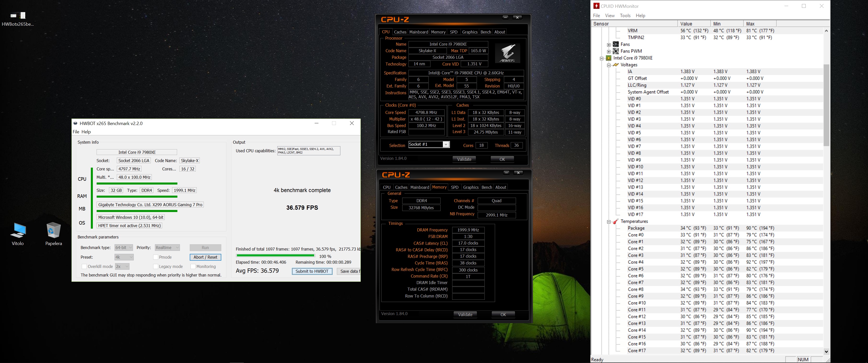This screenshot has height=363, width=868.
Task: Collapse the Intel Core i9 7980XE node
Action: click(x=602, y=58)
